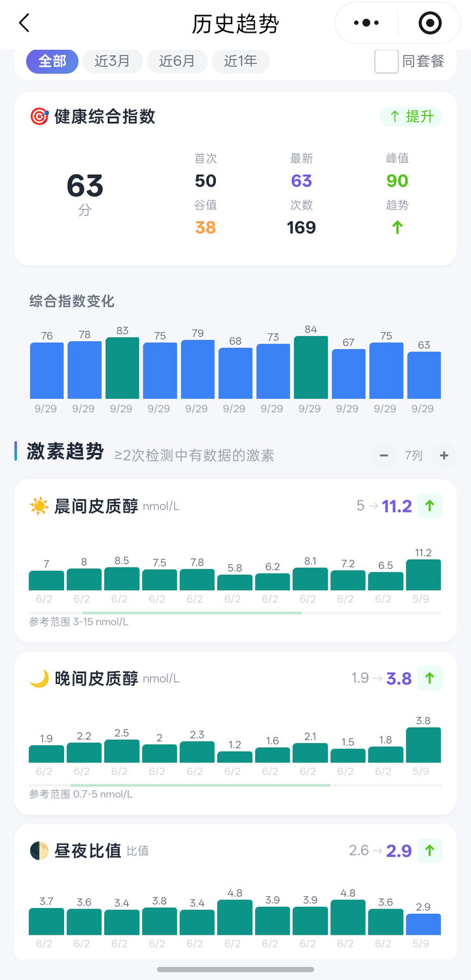Click the 晨间皮质醇 bar labeled 8.5
The height and width of the screenshot is (980, 471).
(122, 579)
